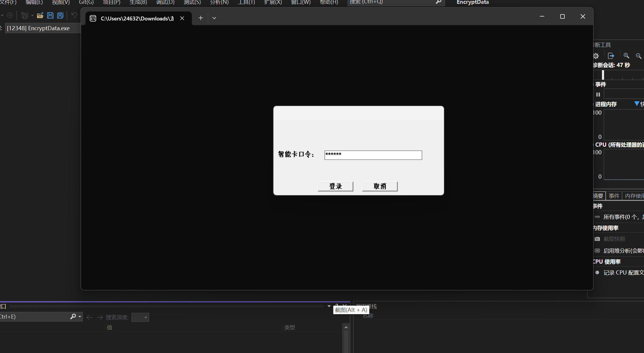Viewport: 644px width, 353px height.
Task: Click the Save All toolbar icon
Action: pos(60,15)
